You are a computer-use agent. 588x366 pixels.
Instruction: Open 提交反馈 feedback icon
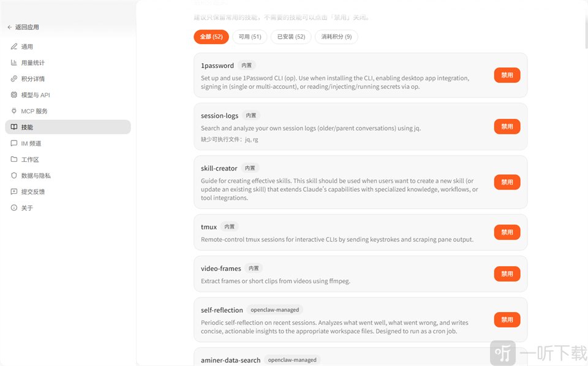14,192
